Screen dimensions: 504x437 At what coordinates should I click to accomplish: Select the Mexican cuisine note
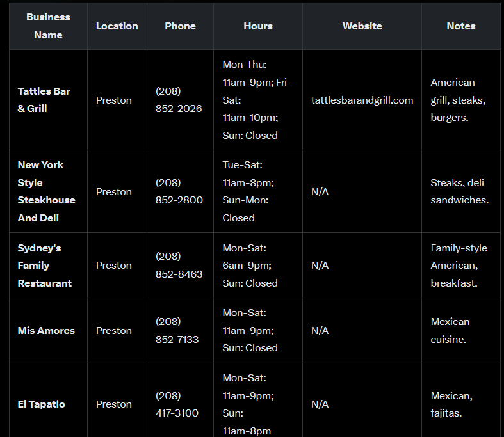point(450,330)
